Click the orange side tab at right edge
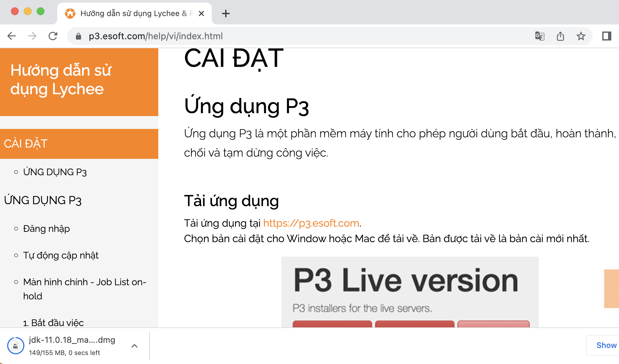Screen dimensions: 619x364 coord(612,289)
